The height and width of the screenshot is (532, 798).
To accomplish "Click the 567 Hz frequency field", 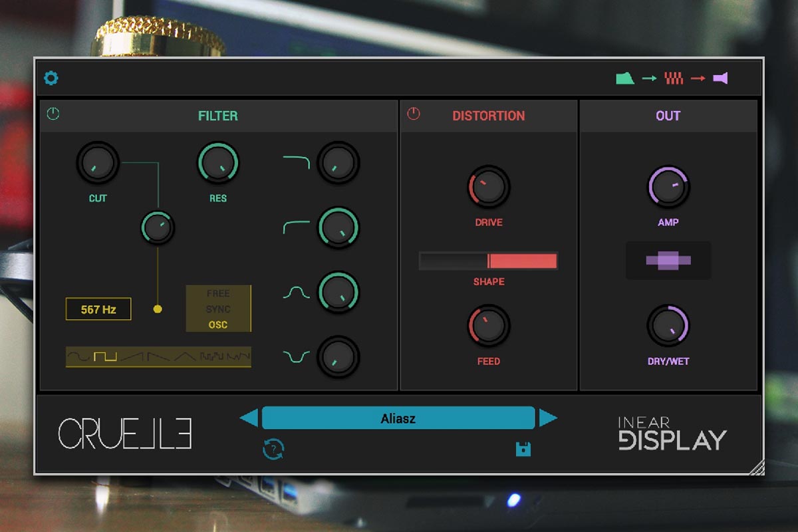I will click(x=98, y=309).
